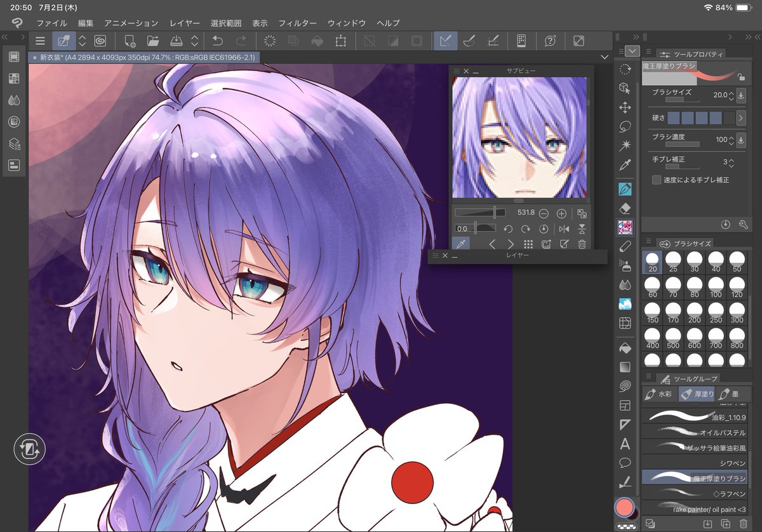The width and height of the screenshot is (762, 532).
Task: Open Clip Studio launcher swirl icon
Action: point(100,41)
